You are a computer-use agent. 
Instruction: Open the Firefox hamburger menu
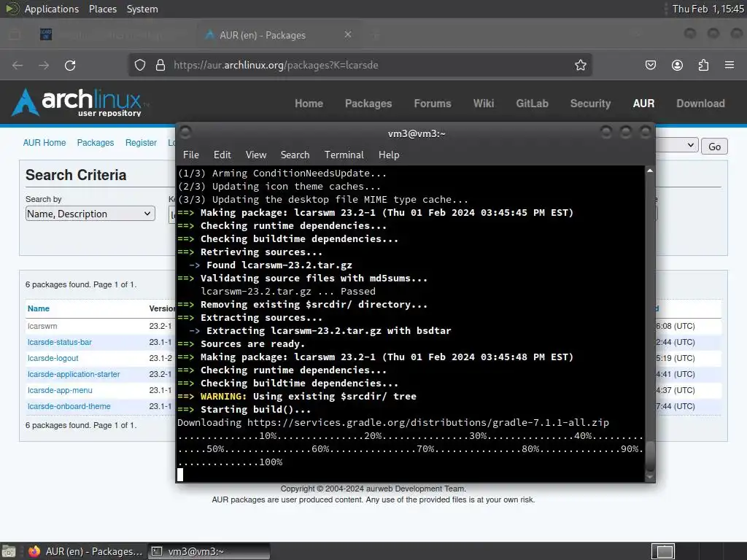pos(729,65)
